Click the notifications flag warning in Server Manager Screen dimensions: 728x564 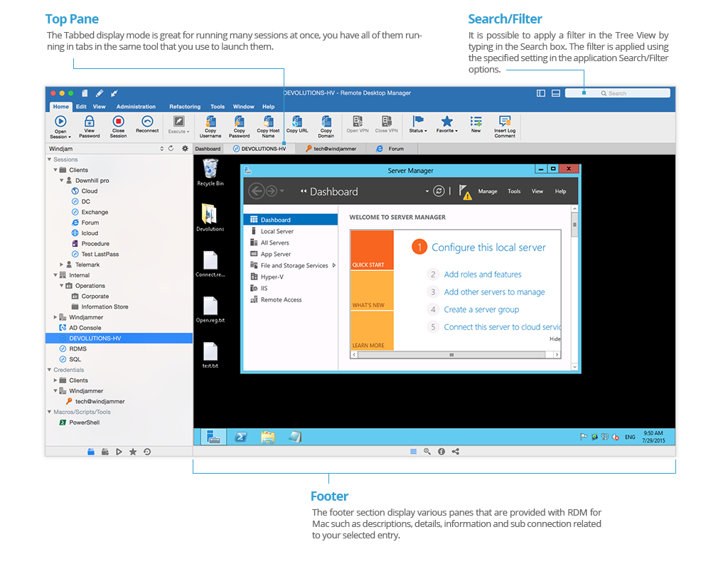[x=465, y=191]
